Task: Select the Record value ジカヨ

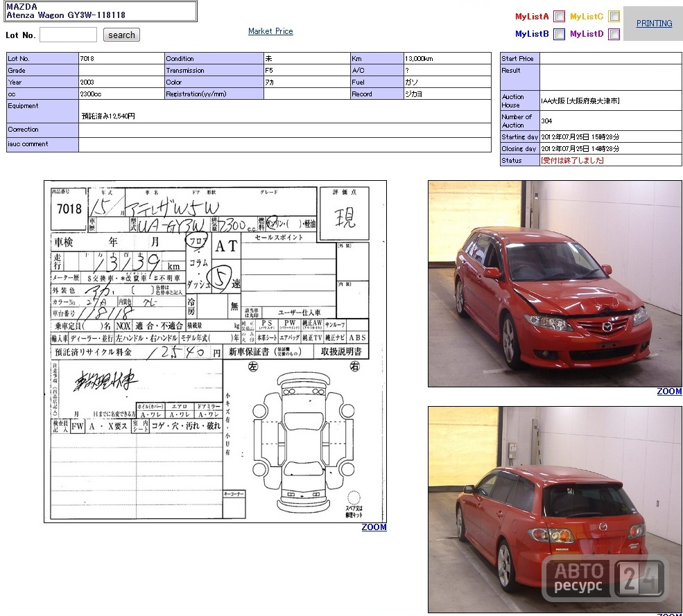Action: click(x=413, y=94)
